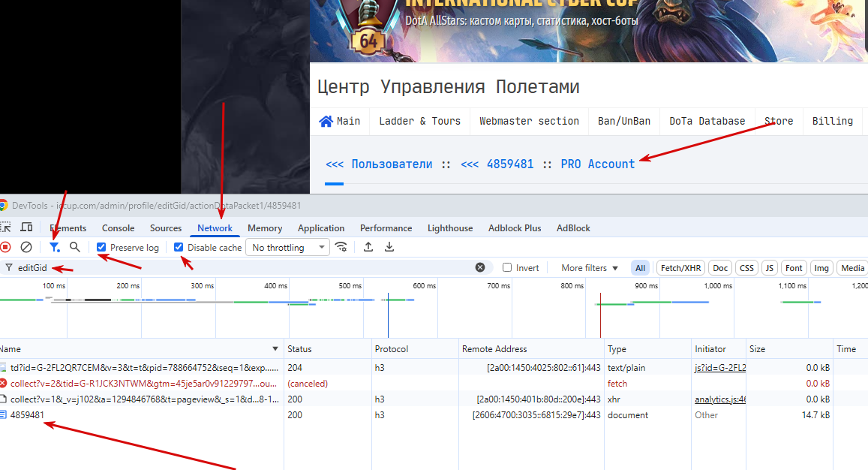Filter requests by Fetch/XHR
Viewport: 868px width, 470px height.
(x=681, y=268)
